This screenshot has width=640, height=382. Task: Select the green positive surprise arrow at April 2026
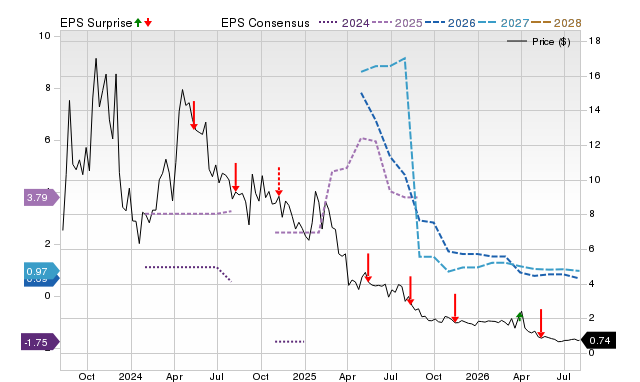[520, 318]
